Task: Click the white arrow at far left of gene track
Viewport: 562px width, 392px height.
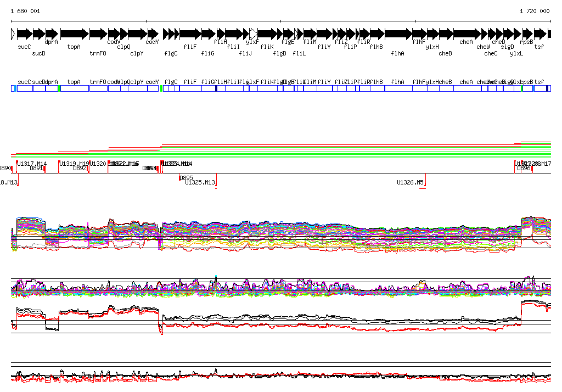Action: coord(13,34)
